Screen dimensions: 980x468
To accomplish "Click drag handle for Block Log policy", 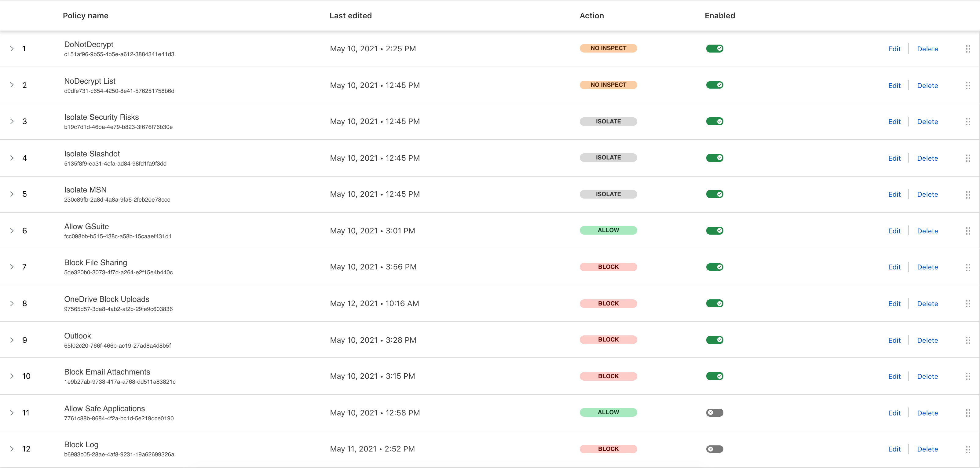I will tap(968, 449).
